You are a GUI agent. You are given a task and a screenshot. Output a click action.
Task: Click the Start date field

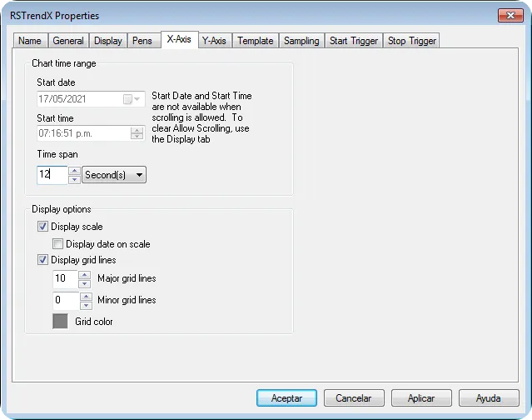pyautogui.click(x=91, y=99)
